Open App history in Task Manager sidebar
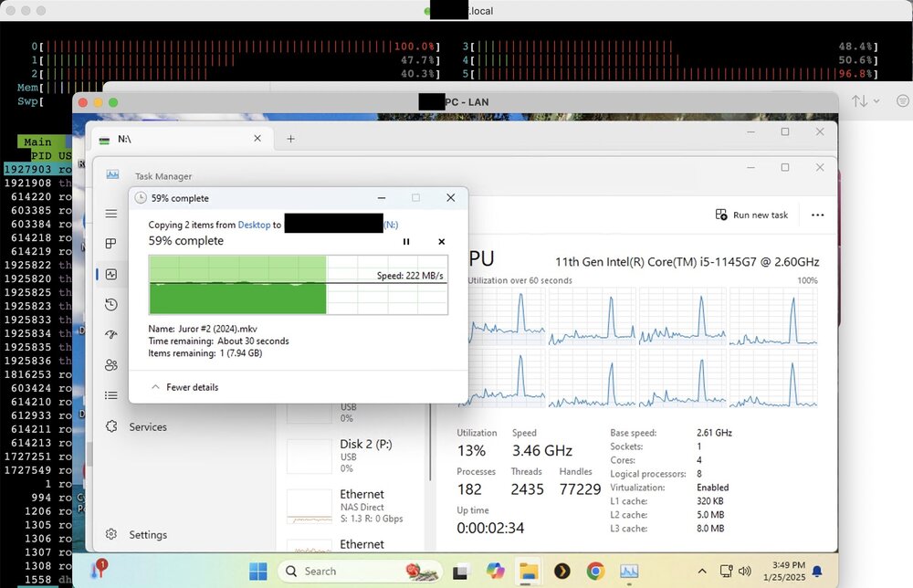 click(111, 304)
